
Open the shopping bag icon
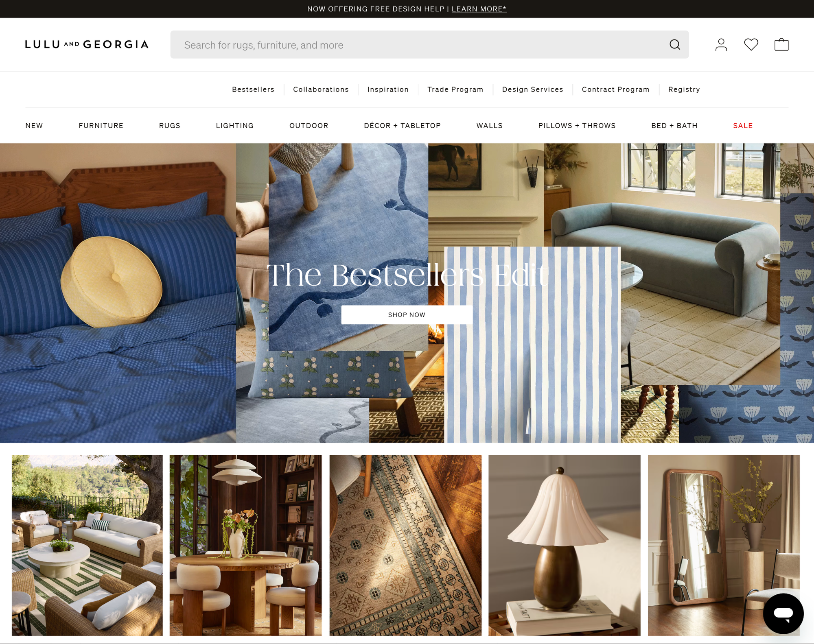click(x=782, y=44)
